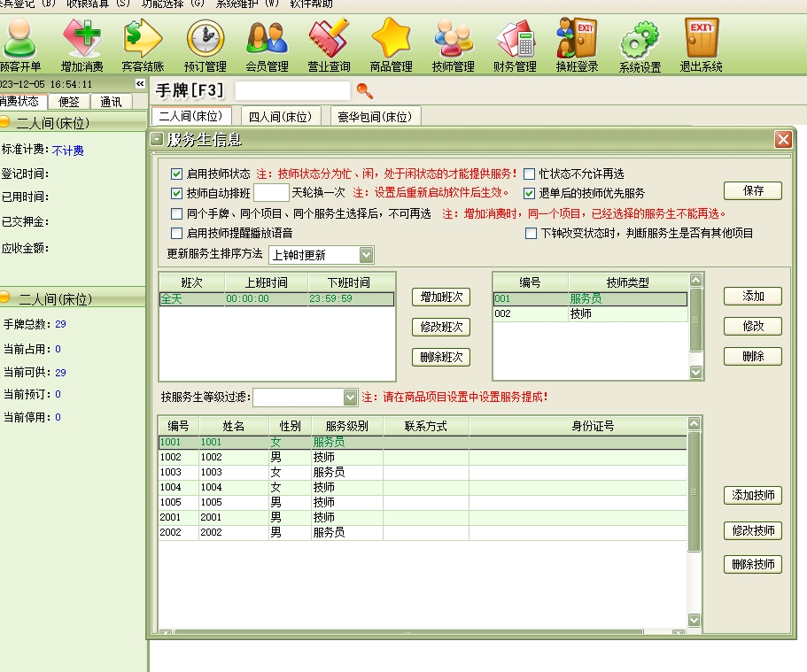Open 更新服务生排序方法 dropdown
Image resolution: width=807 pixels, height=672 pixels.
tap(366, 255)
